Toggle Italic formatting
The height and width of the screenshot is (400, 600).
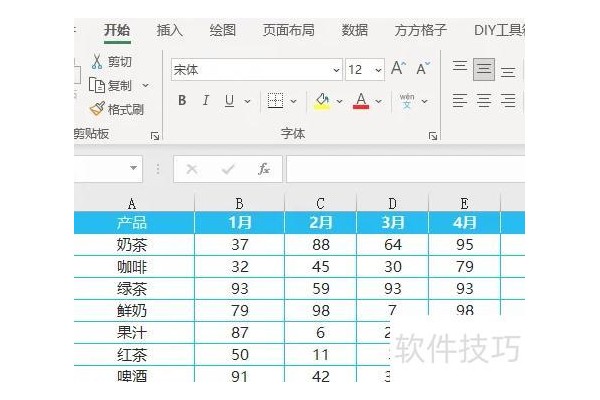click(206, 101)
